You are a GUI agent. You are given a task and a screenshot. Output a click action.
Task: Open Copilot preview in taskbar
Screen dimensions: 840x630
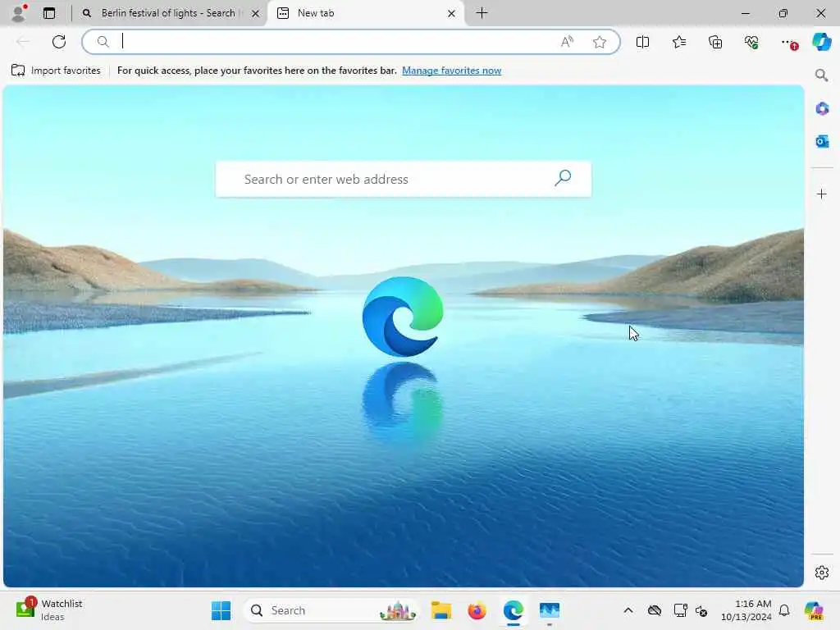(x=814, y=610)
